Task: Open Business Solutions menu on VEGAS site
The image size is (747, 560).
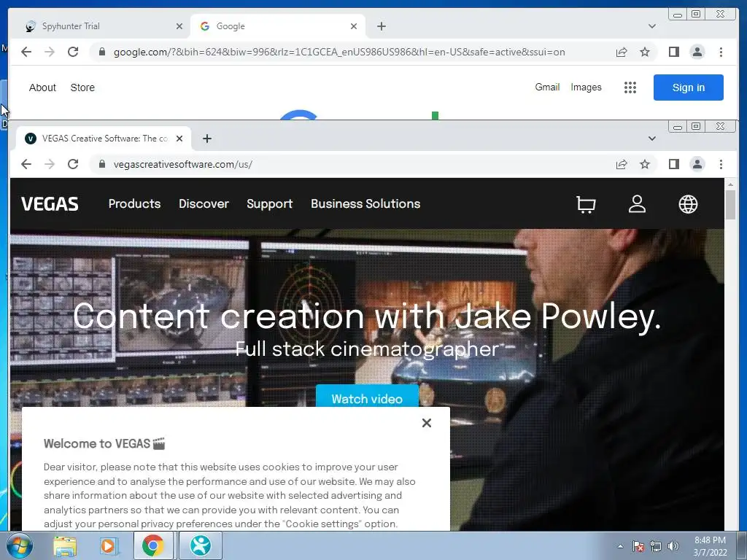Action: [365, 204]
